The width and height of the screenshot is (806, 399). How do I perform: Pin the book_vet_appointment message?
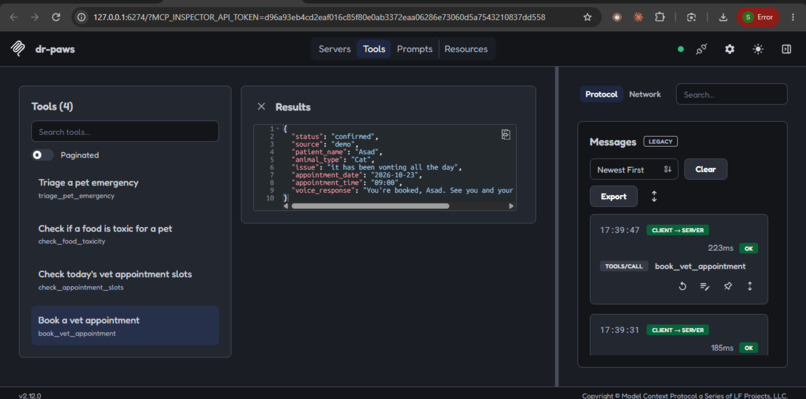pyautogui.click(x=728, y=286)
